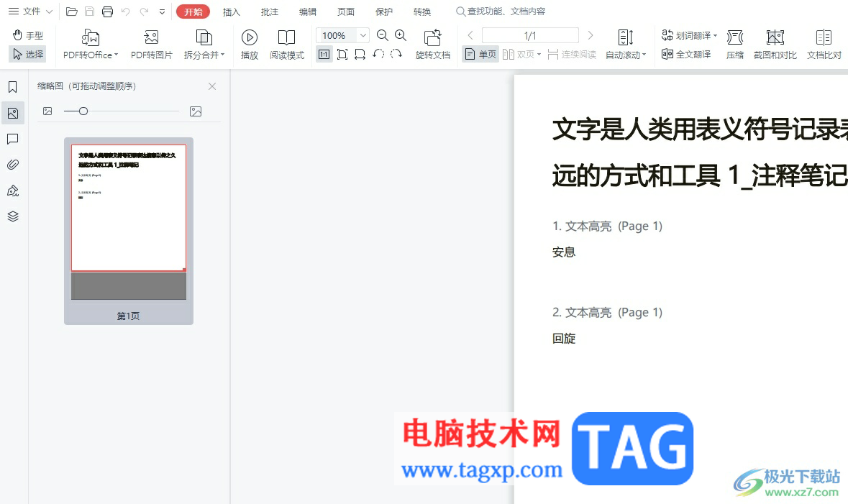Toggle 连续阅读 continuous reading

[x=572, y=54]
